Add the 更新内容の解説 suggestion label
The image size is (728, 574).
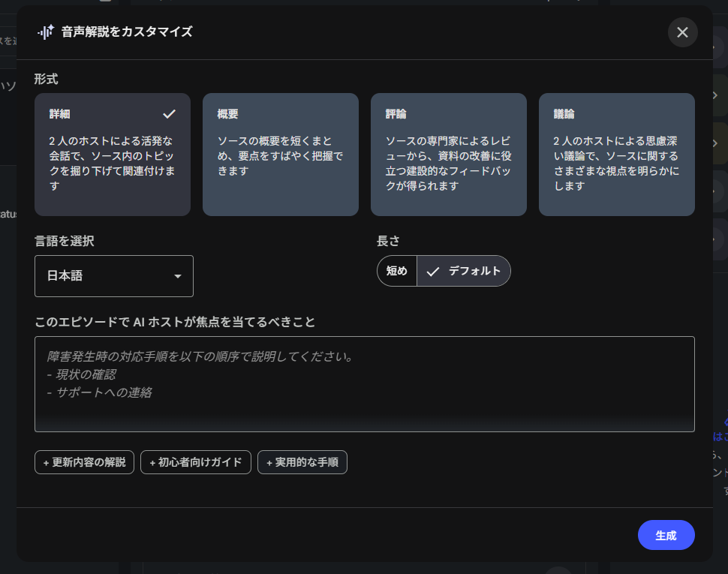89,463
